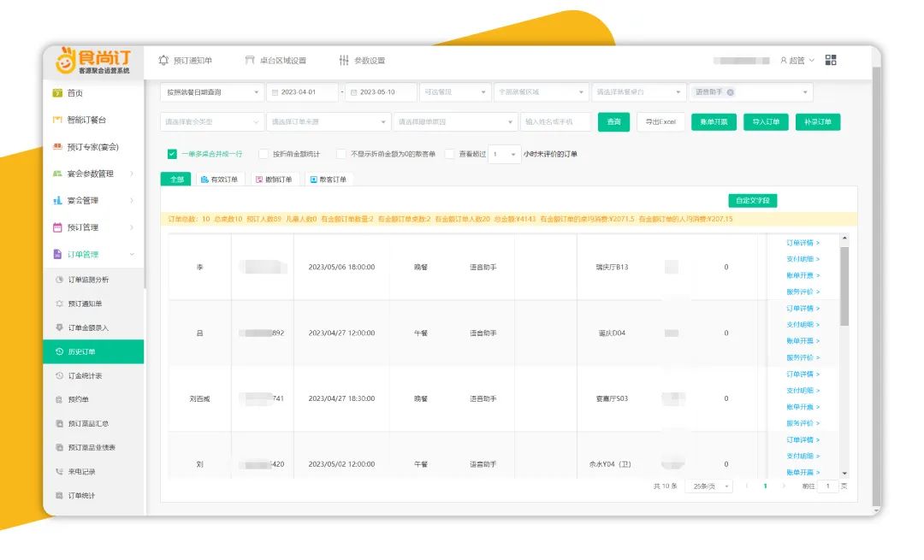The width and height of the screenshot is (924, 560).
Task: Open 订单详情 for the 2023/04/27 12:00:00 order
Action: click(x=803, y=309)
